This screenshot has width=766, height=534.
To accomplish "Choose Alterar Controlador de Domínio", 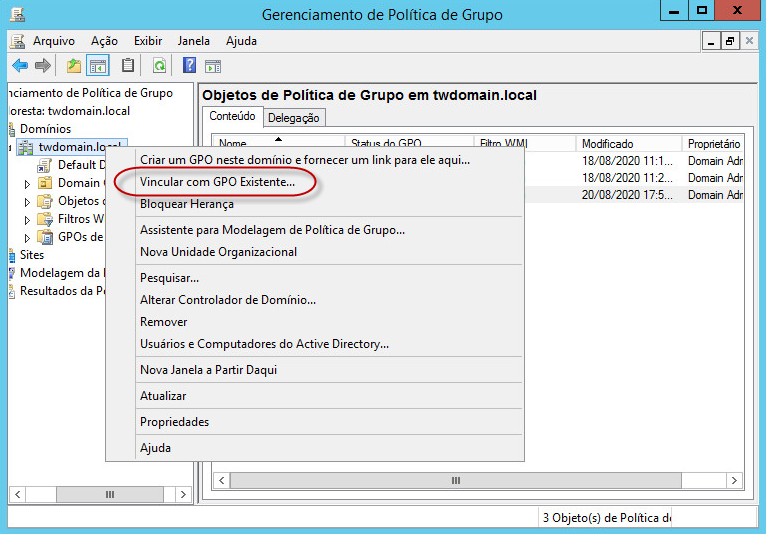I will point(228,300).
